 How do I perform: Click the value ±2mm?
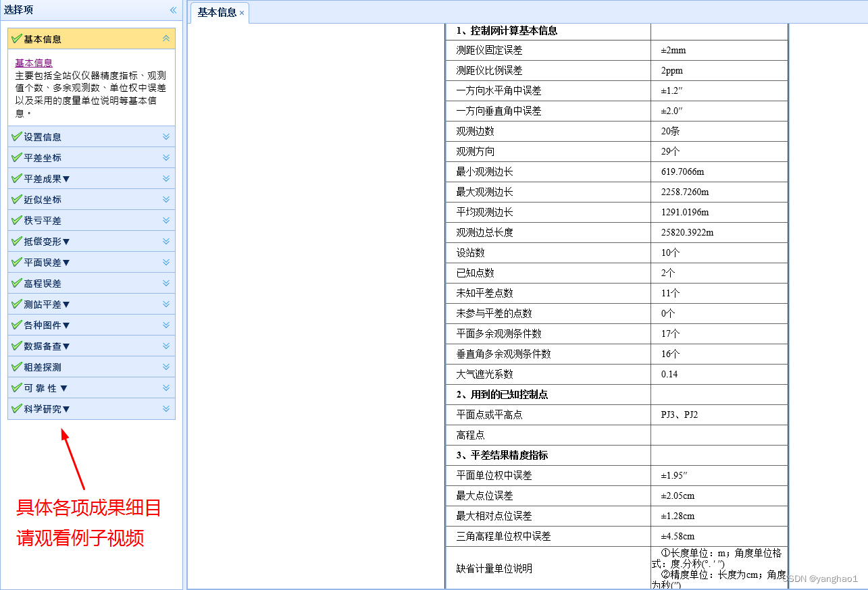(673, 51)
